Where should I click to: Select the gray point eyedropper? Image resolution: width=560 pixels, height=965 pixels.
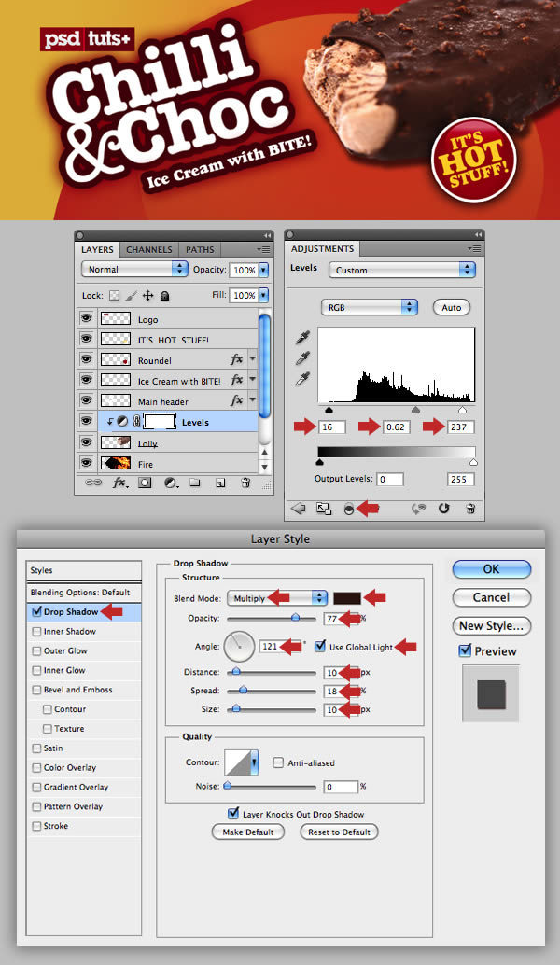[302, 357]
